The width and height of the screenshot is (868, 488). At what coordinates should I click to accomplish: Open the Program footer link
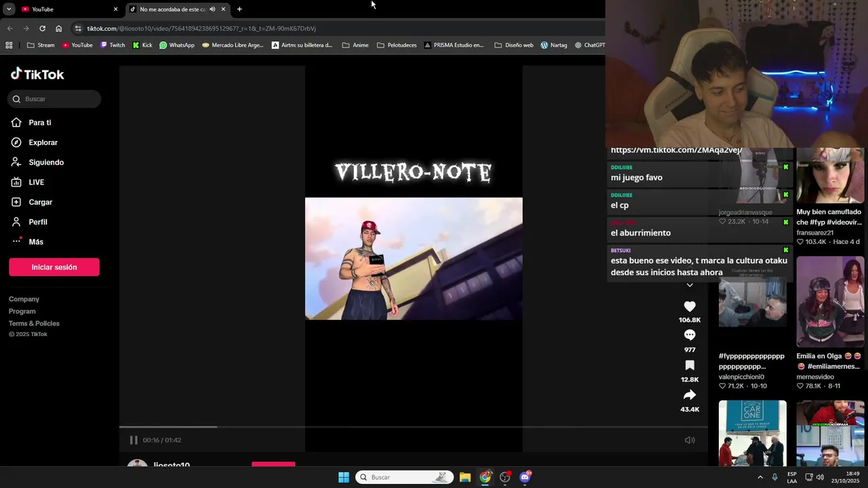(22, 311)
